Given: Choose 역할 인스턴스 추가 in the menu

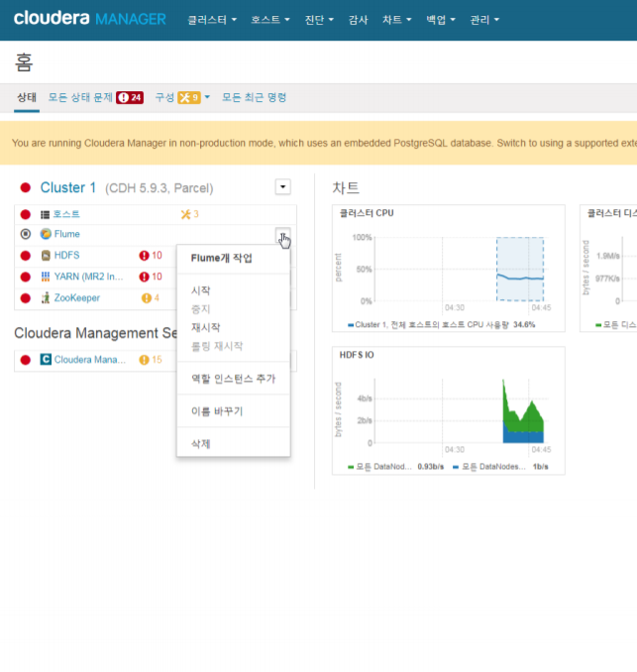Looking at the screenshot, I should 233,379.
